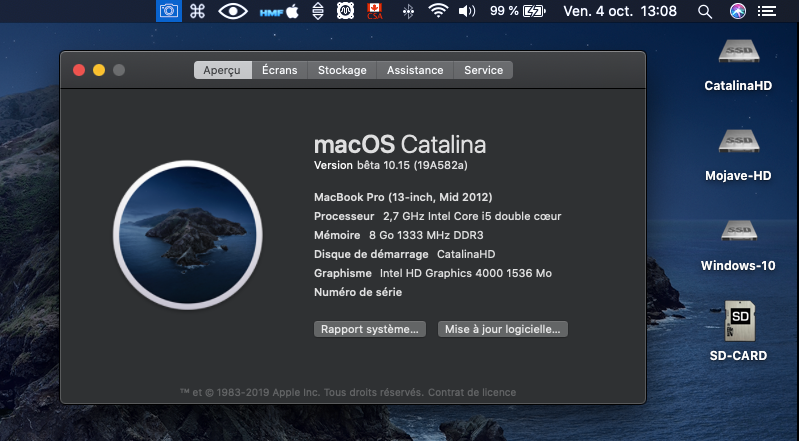Switch to the Service tab
799x441 pixels.
483,70
